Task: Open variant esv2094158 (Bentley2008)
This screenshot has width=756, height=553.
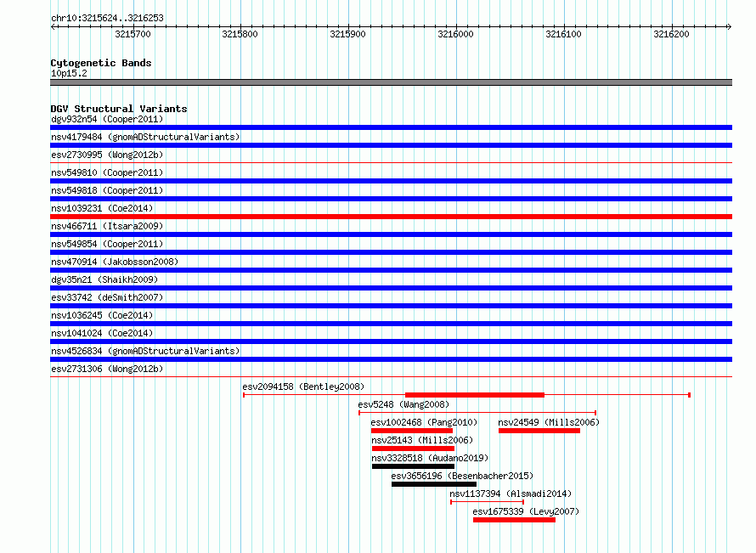Action: coord(303,387)
